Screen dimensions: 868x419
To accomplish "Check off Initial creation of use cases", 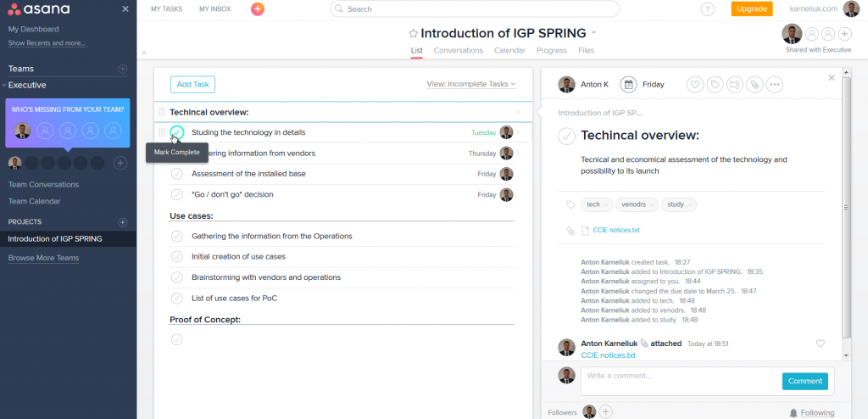I will coord(176,257).
